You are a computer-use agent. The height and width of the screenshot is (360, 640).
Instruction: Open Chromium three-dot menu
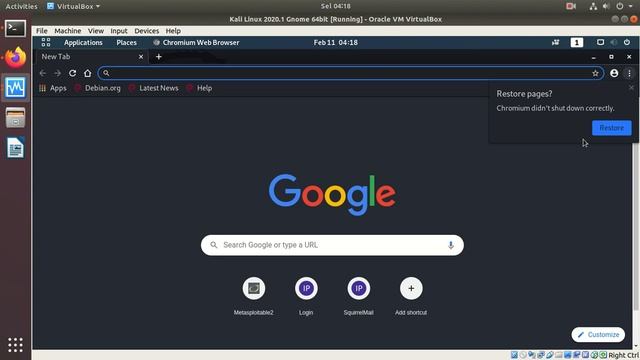pyautogui.click(x=629, y=73)
